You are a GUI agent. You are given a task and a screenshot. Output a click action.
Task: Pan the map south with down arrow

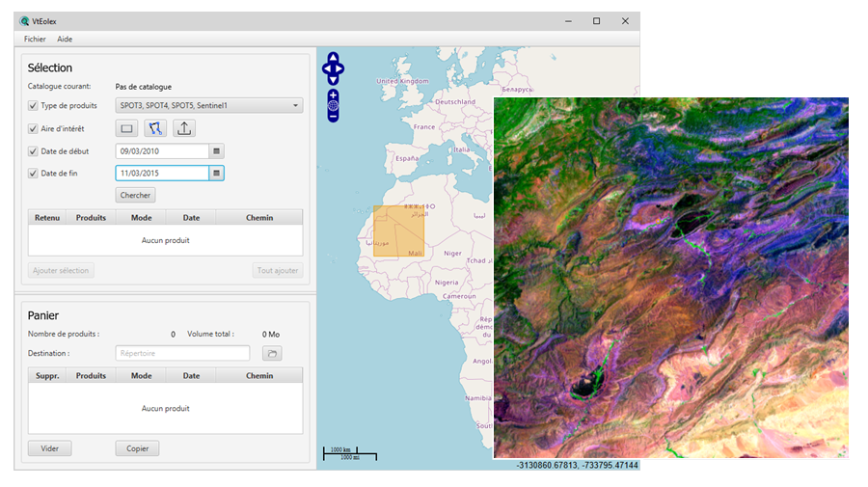333,80
